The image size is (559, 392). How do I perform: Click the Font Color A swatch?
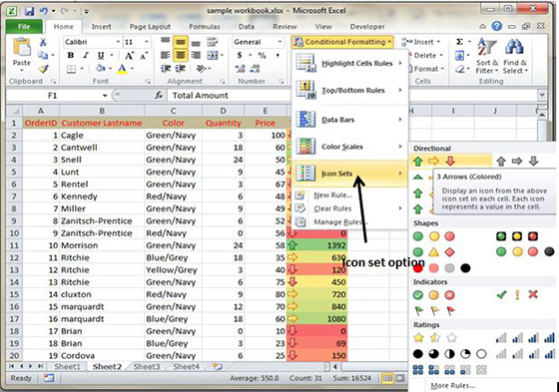click(x=122, y=69)
